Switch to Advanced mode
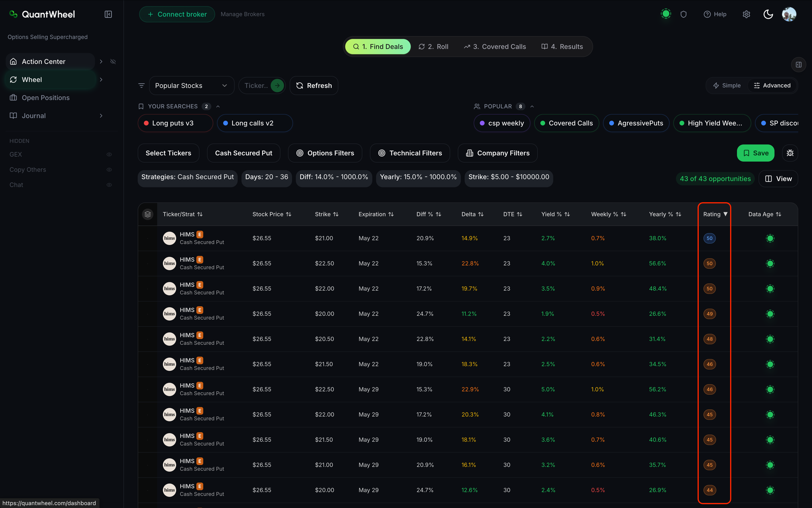Screen dimensions: 812x508 pyautogui.click(x=772, y=86)
